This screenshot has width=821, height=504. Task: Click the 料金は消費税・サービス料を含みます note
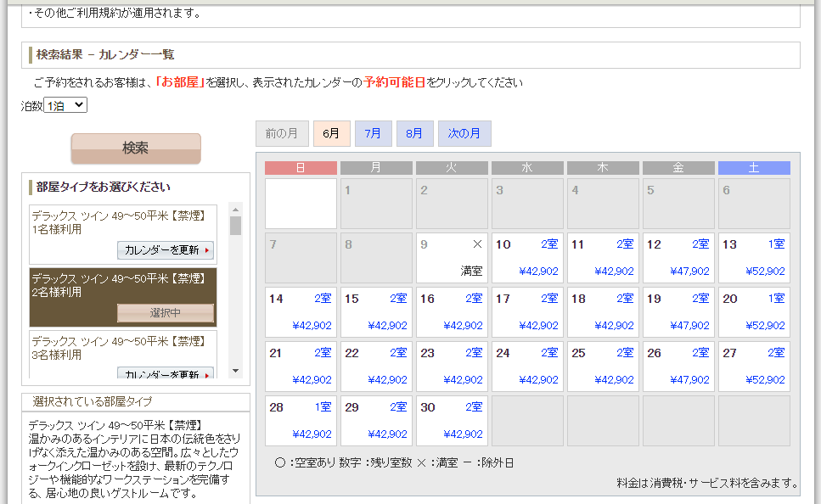pos(707,483)
